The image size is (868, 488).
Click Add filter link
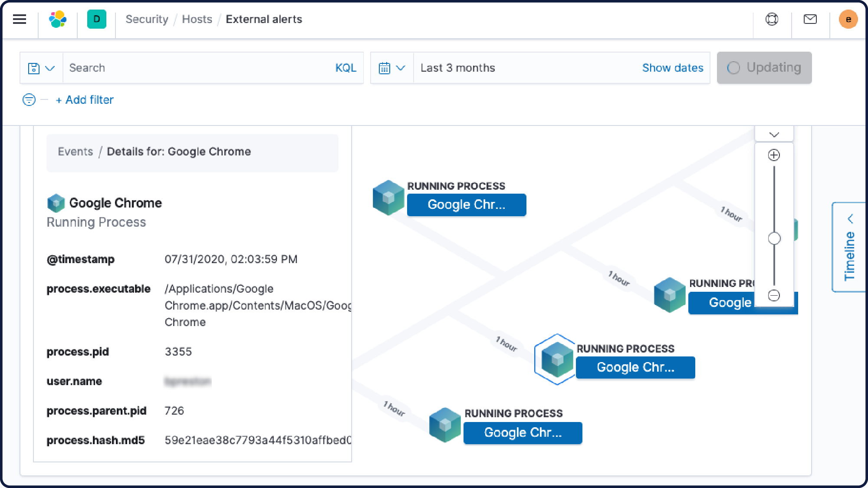[85, 100]
